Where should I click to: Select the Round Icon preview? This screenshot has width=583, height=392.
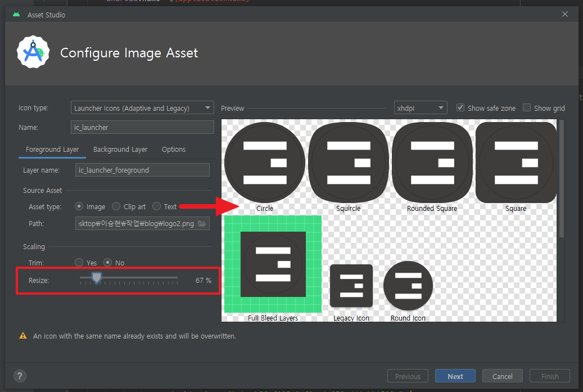[408, 286]
